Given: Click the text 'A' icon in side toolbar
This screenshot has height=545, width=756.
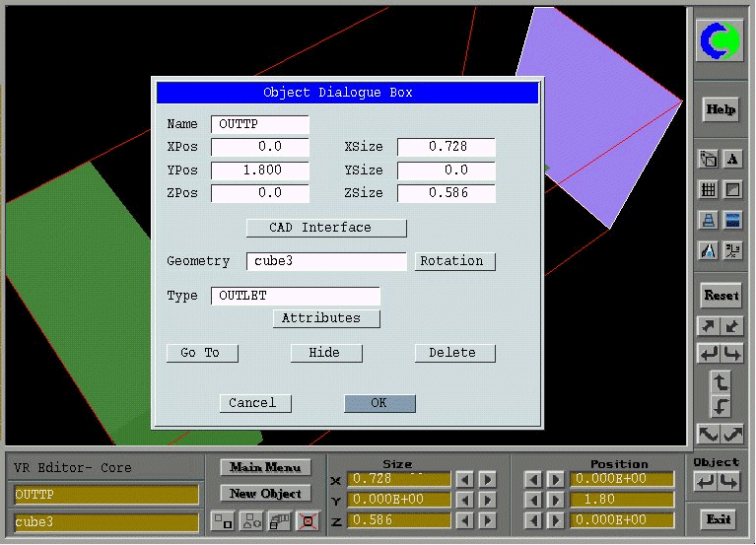Looking at the screenshot, I should (x=732, y=159).
